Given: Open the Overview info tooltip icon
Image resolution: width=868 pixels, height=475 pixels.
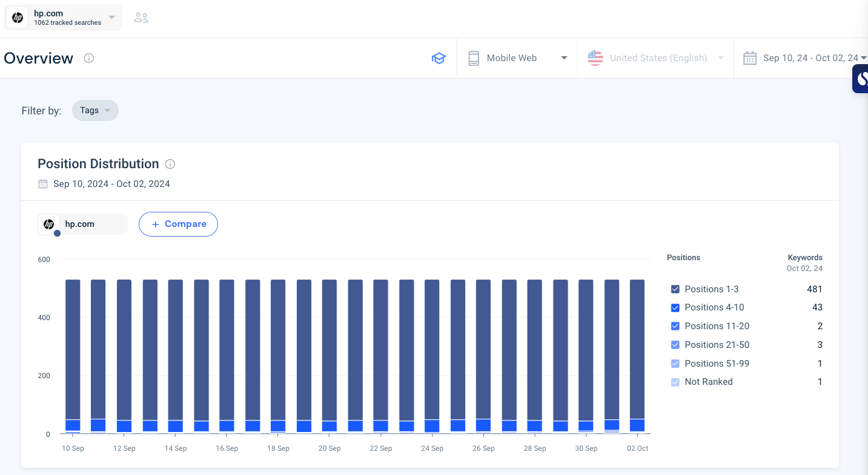Looking at the screenshot, I should 88,58.
